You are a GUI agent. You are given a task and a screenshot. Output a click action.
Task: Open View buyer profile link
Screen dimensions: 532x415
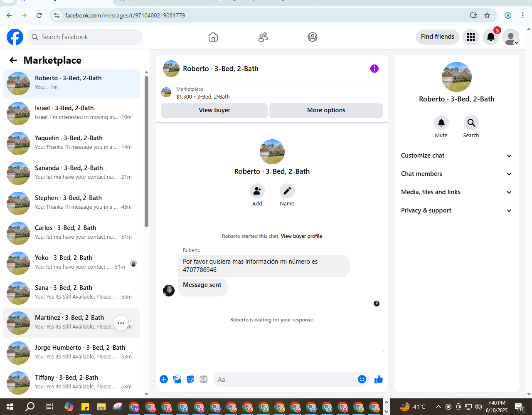tap(301, 236)
